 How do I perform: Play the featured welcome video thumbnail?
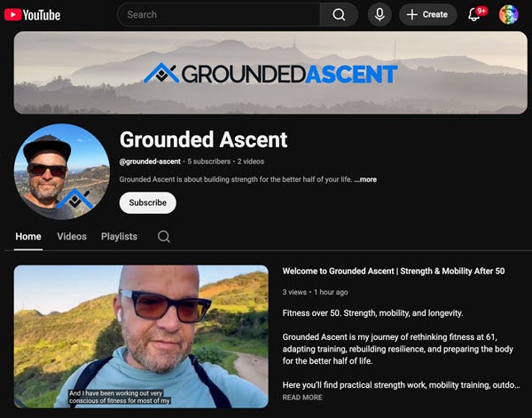[x=141, y=336]
